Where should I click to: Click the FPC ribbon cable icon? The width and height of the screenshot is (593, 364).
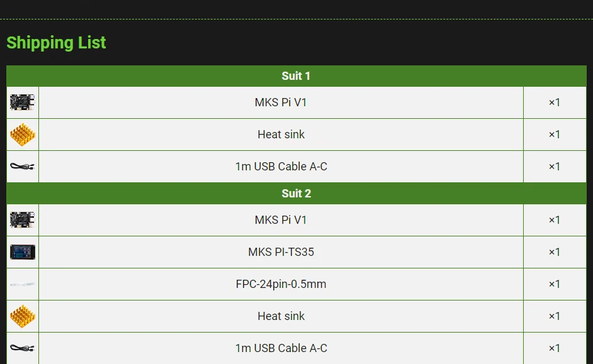(x=22, y=284)
